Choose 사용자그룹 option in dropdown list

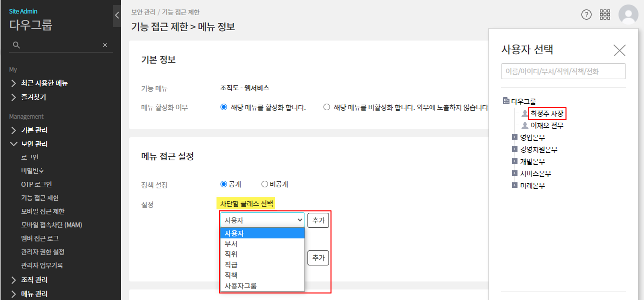pyautogui.click(x=240, y=286)
